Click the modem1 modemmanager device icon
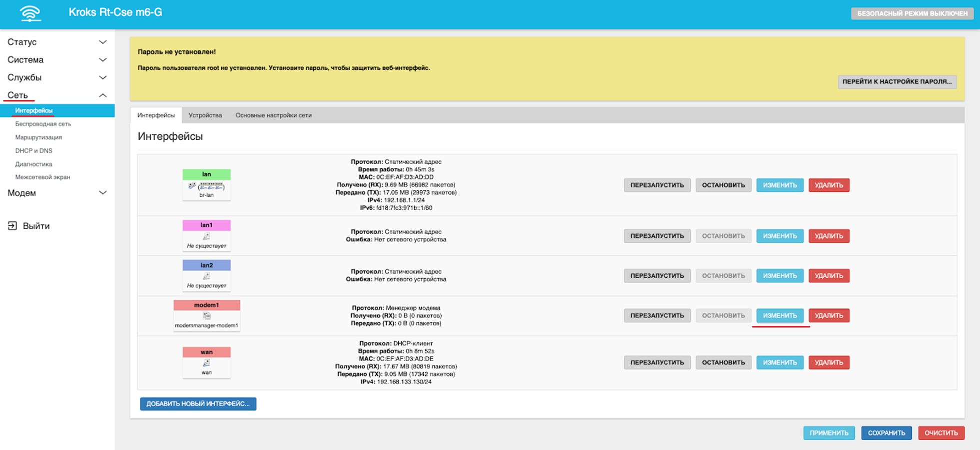980x450 pixels. pos(207,316)
